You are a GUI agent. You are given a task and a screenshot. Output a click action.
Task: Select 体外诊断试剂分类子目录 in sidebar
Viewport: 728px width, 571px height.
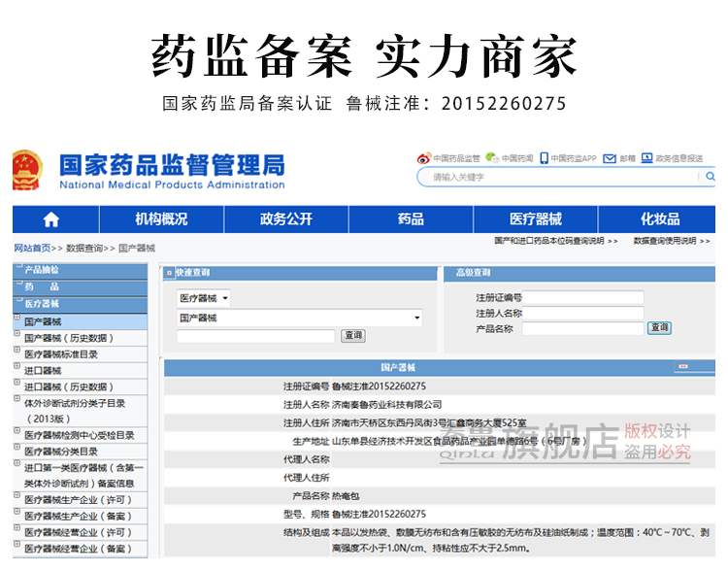tap(75, 411)
